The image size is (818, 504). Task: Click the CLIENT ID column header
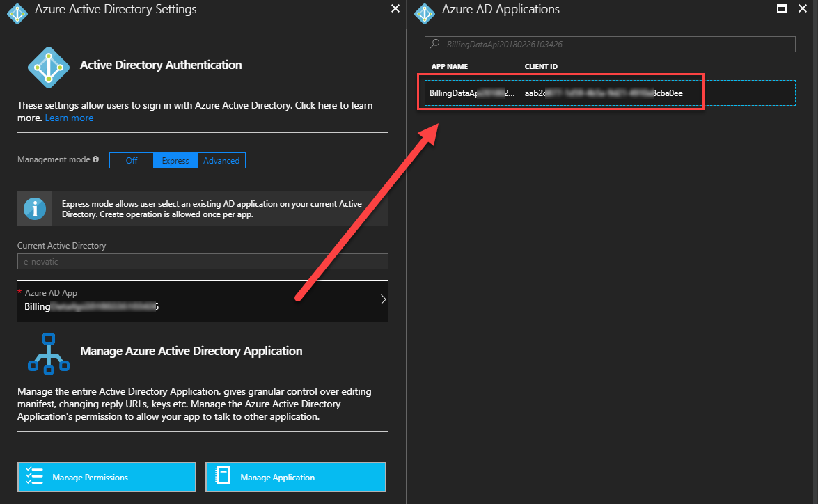(541, 66)
